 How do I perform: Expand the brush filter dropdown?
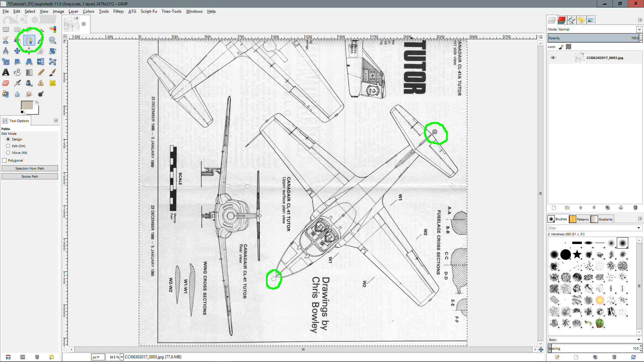(639, 228)
